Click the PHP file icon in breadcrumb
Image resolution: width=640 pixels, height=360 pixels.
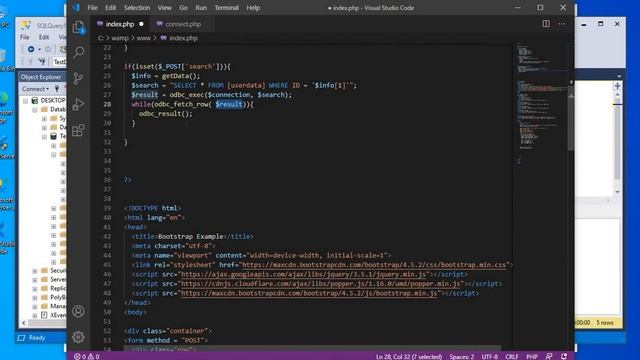click(164, 38)
